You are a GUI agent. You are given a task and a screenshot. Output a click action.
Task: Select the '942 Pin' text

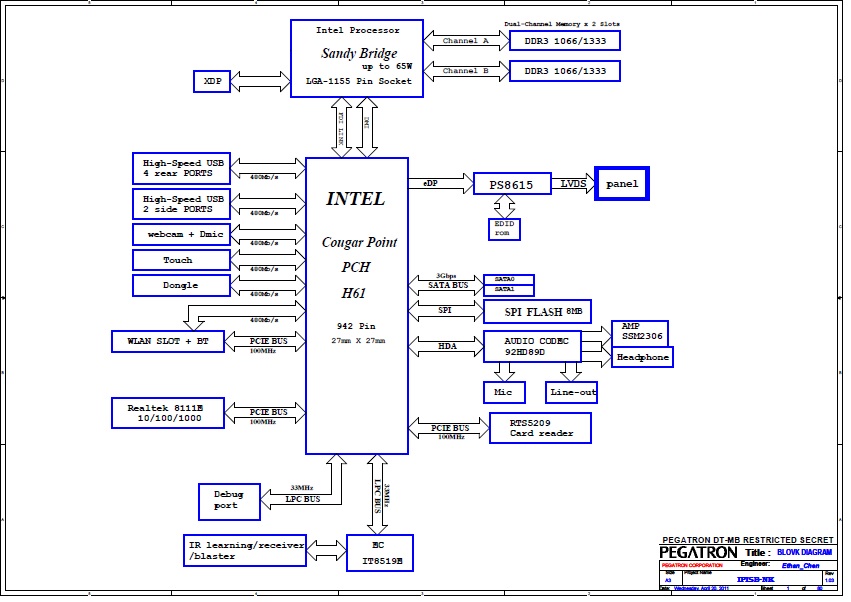click(x=356, y=326)
